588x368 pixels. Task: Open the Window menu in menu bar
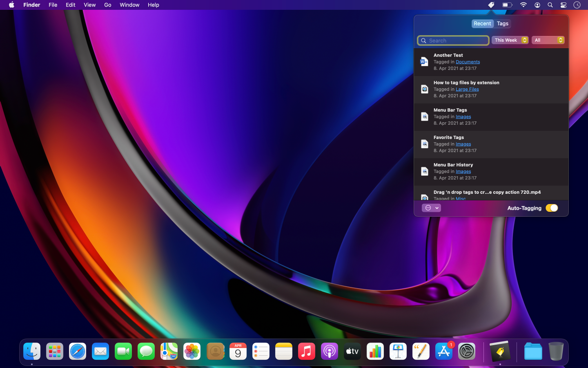tap(129, 5)
